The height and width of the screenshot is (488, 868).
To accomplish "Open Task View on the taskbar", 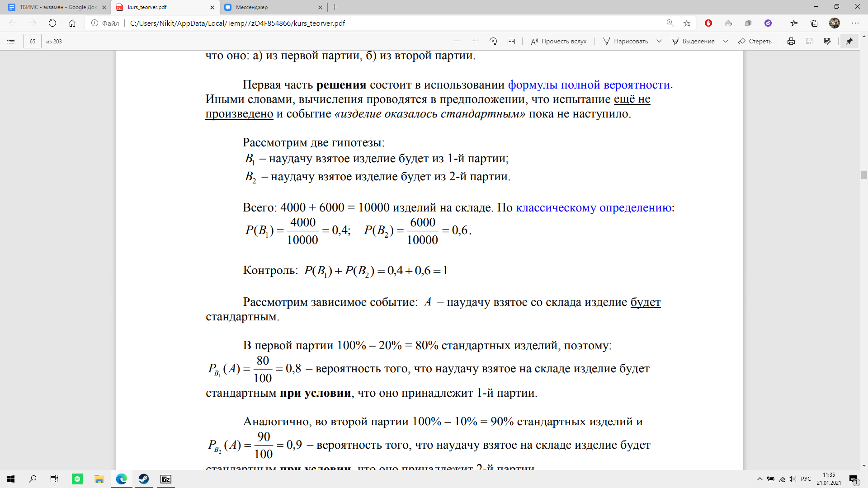I will (x=54, y=479).
